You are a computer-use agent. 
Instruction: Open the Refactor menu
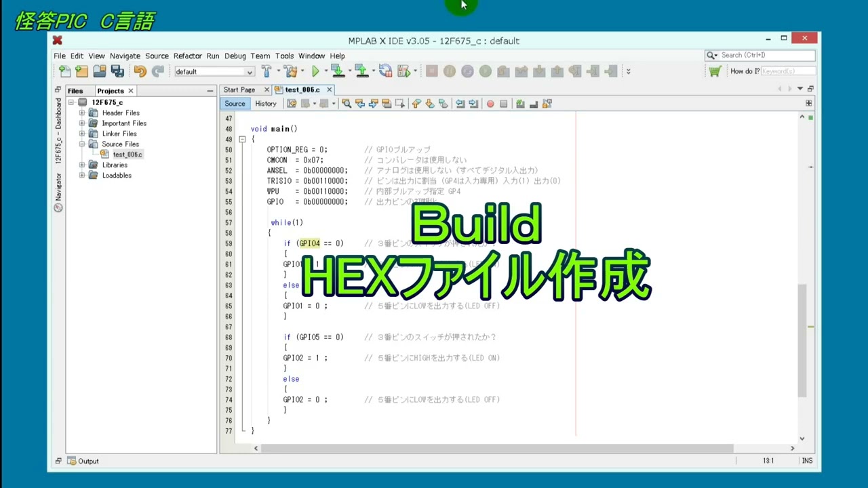point(187,56)
